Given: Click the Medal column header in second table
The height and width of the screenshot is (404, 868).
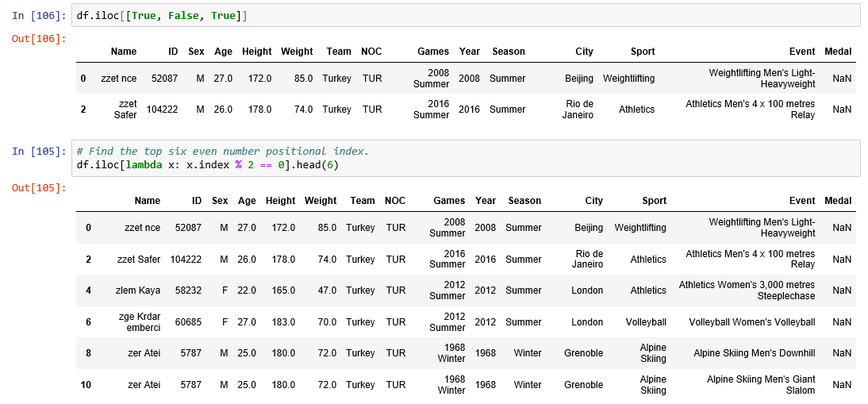Looking at the screenshot, I should click(x=838, y=201).
